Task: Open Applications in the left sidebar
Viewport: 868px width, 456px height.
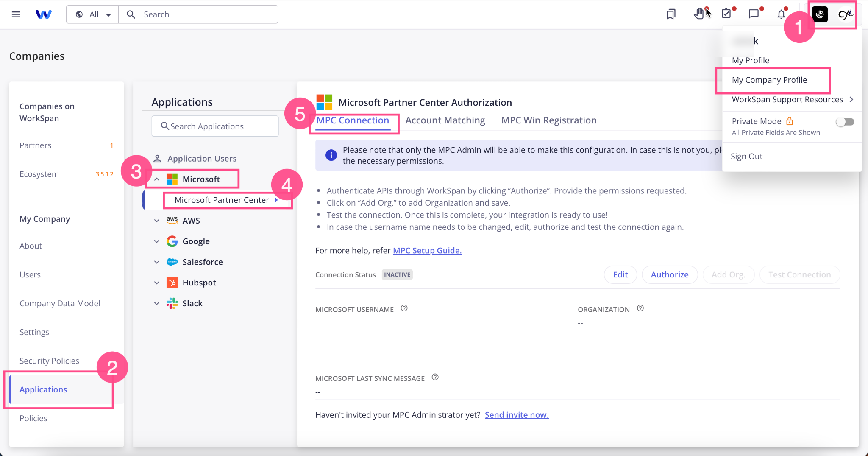Action: coord(43,389)
